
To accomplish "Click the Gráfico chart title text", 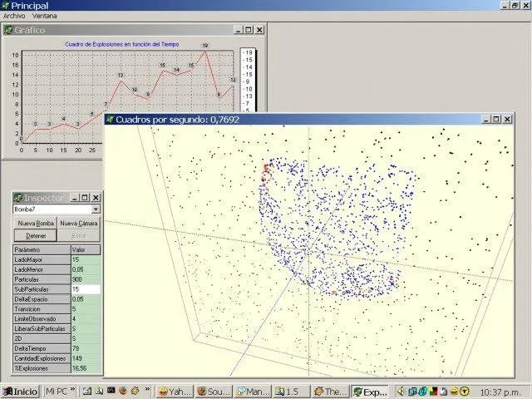I will point(122,44).
